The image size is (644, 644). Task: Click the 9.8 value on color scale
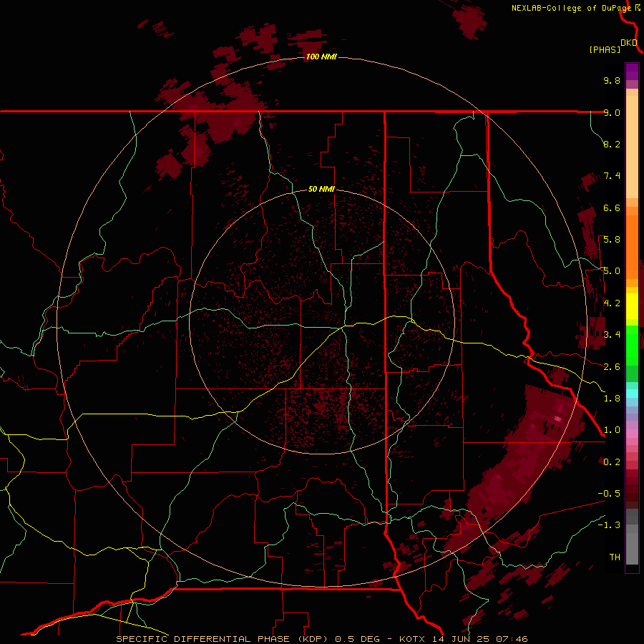pyautogui.click(x=612, y=80)
